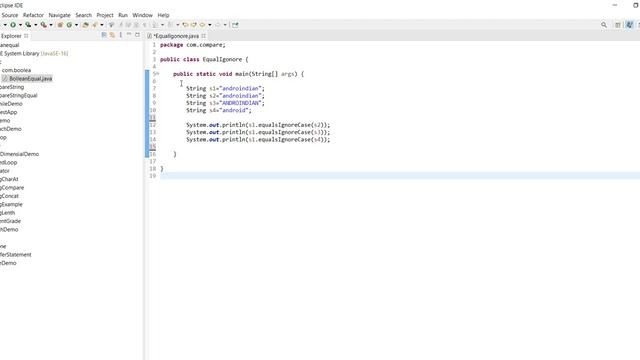The width and height of the screenshot is (640, 360).
Task: Select the gCompare project in tree
Action: pos(12,187)
